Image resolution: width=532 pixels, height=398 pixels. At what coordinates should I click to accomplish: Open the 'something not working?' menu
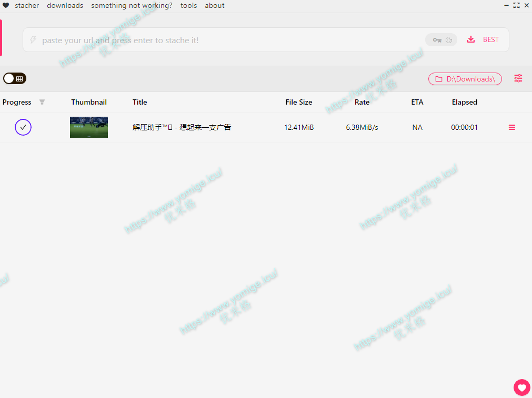132,5
